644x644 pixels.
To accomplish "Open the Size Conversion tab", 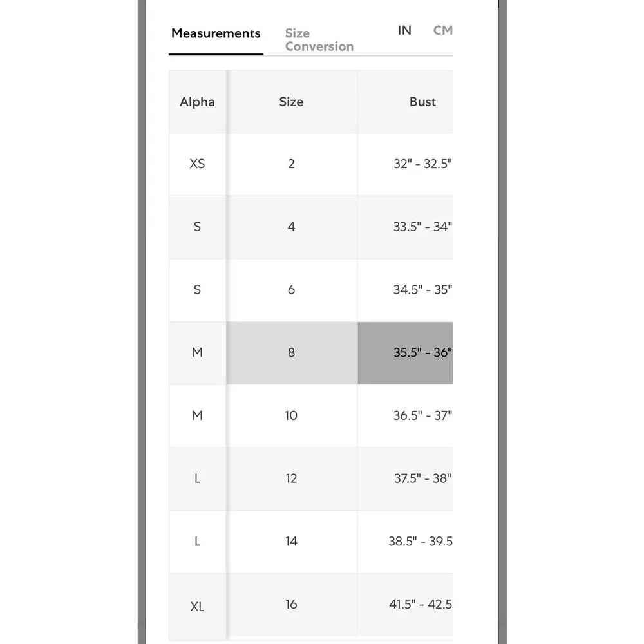I will click(x=319, y=40).
